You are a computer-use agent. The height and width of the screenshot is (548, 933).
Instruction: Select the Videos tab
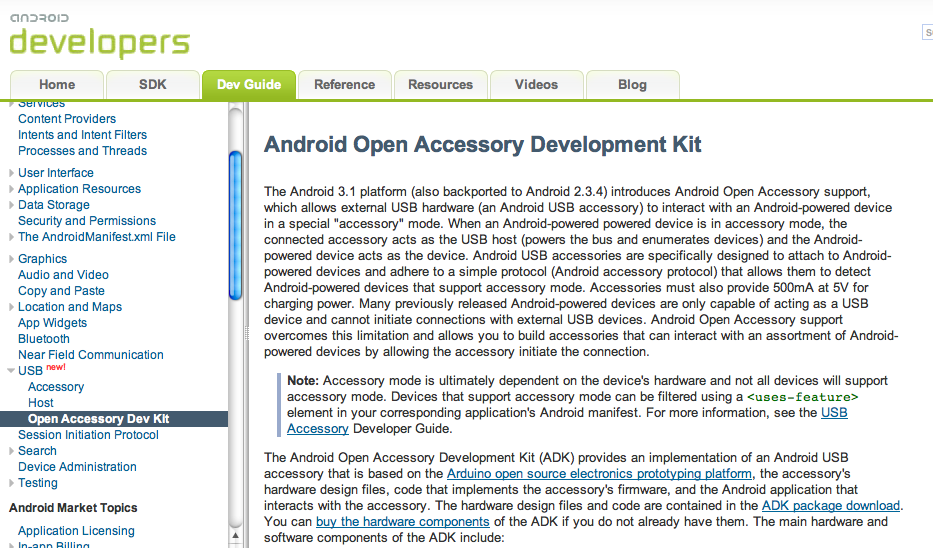coord(536,85)
